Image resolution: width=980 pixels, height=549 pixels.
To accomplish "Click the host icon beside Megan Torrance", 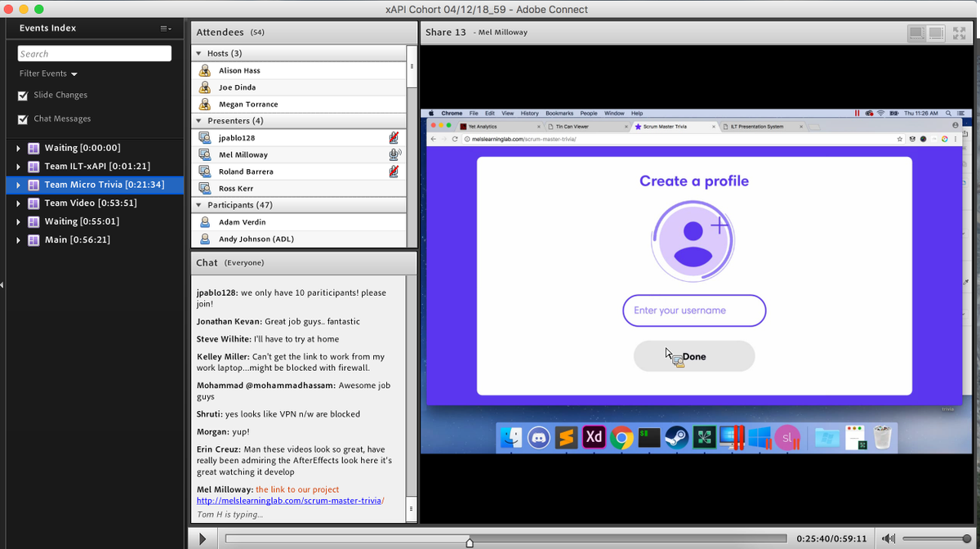I will [x=205, y=105].
